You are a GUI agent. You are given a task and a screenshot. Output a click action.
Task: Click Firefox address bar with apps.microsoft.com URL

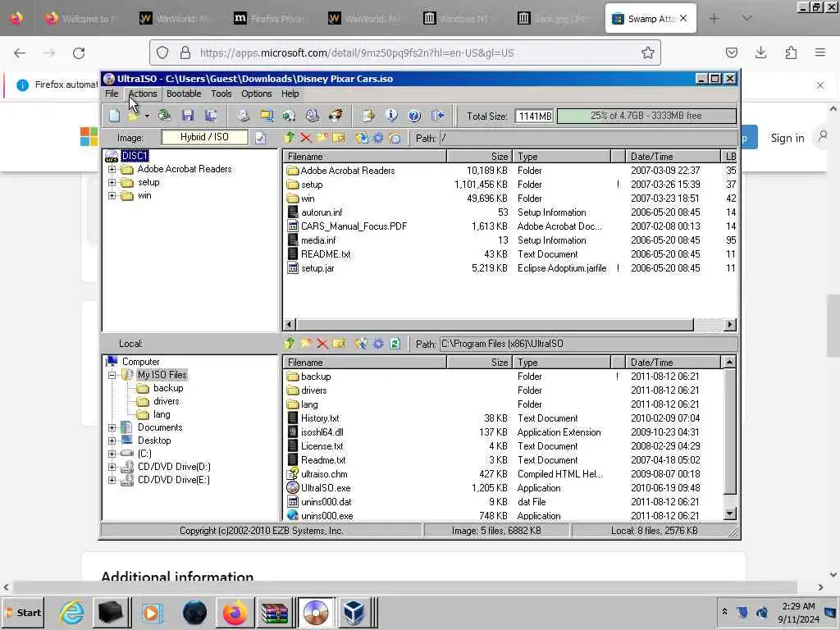coord(405,52)
